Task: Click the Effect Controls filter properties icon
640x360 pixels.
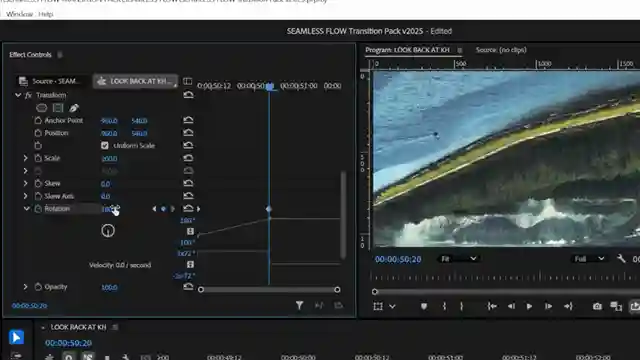Action: (299, 305)
